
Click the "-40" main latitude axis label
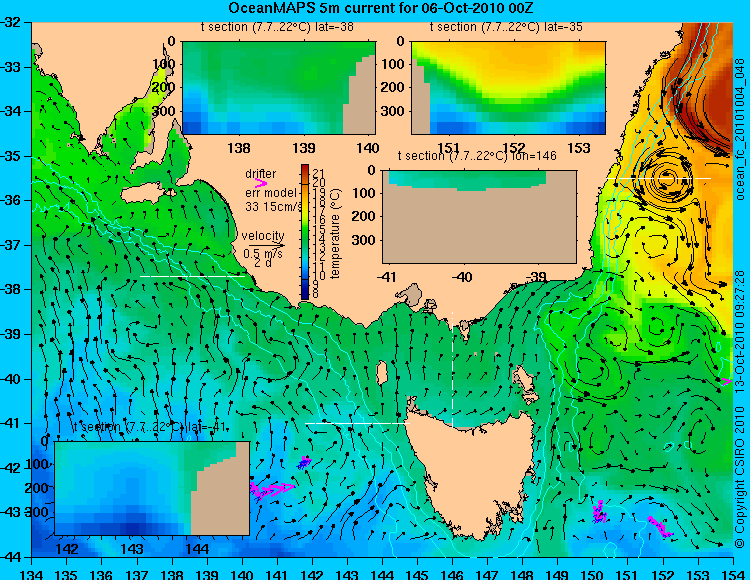[x=11, y=379]
